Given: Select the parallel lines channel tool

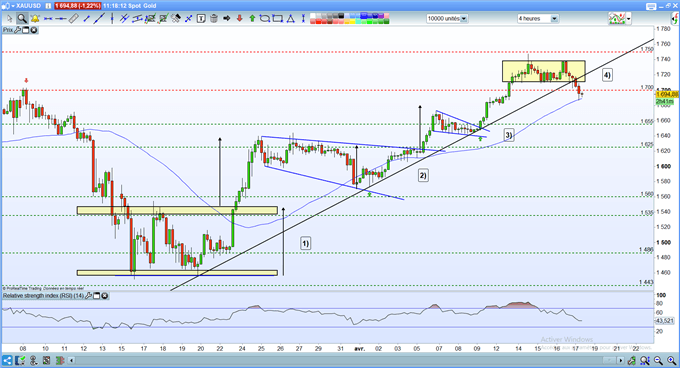Looking at the screenshot, I should 125,19.
